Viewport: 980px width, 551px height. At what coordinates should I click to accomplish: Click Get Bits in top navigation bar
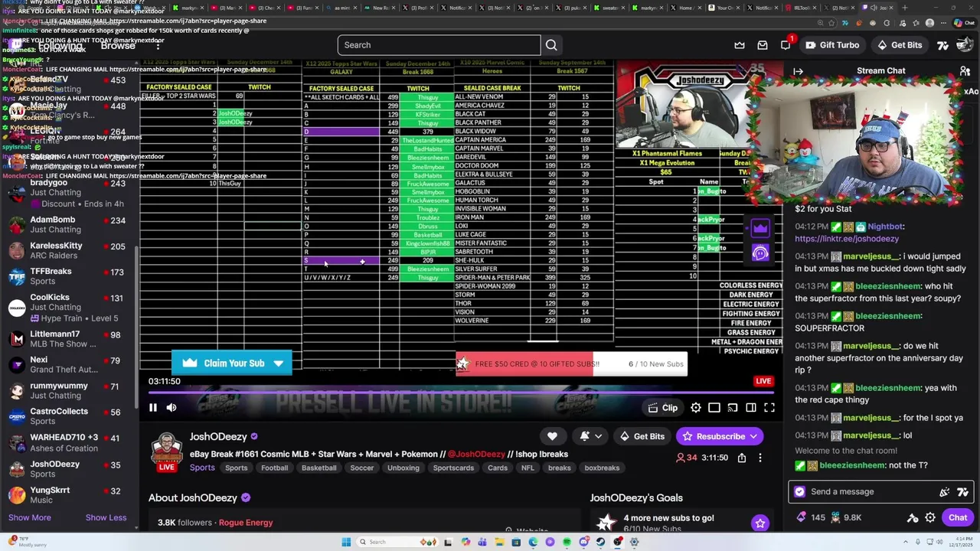click(899, 45)
